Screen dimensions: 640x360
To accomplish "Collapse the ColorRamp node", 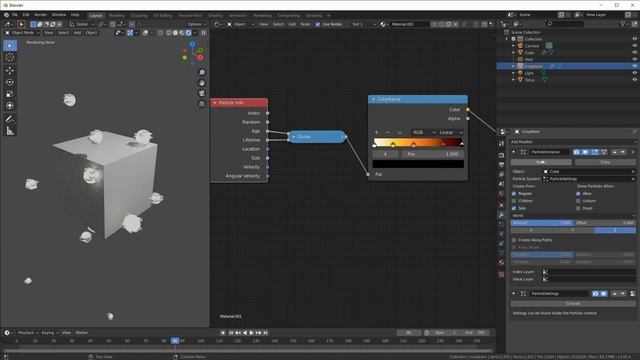I will click(x=373, y=99).
